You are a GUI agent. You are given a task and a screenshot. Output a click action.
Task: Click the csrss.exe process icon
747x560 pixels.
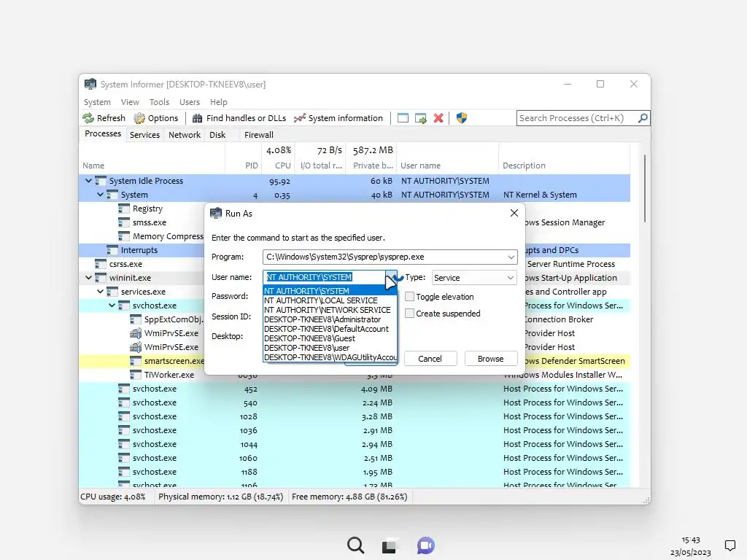(x=101, y=264)
